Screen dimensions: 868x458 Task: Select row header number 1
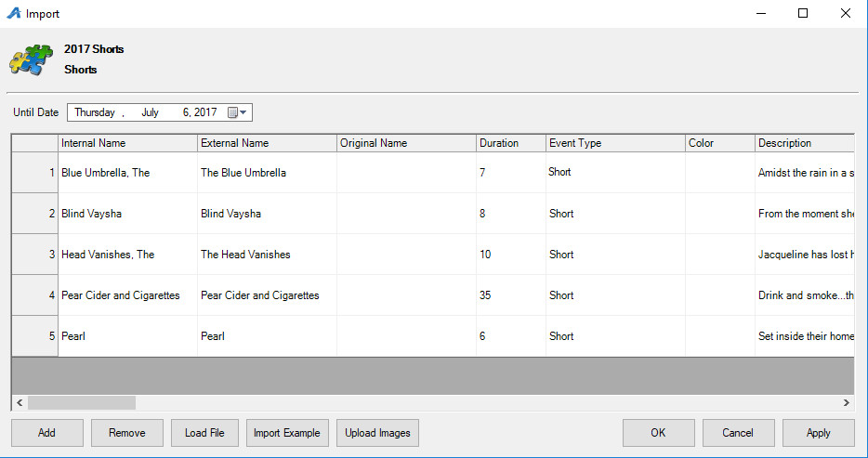35,173
